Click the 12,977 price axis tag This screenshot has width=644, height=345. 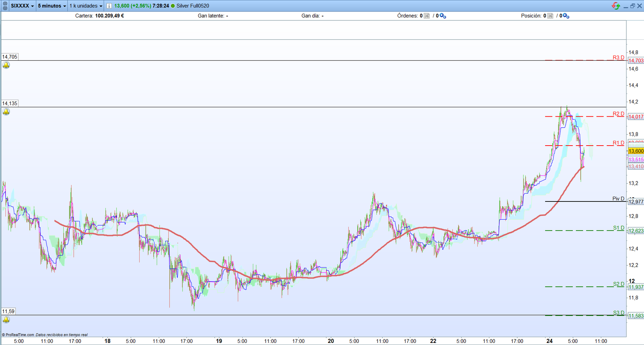tap(636, 202)
